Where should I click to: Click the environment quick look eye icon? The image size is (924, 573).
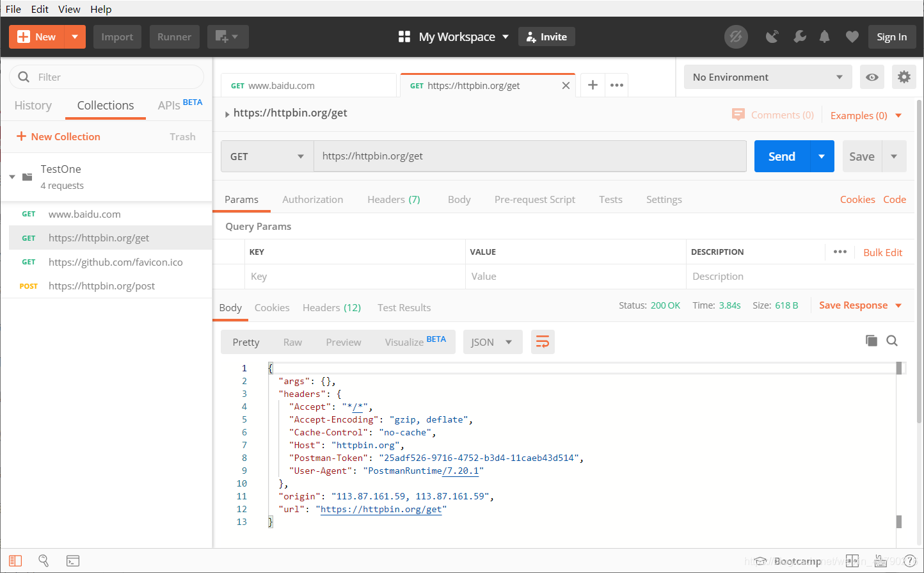pos(872,77)
